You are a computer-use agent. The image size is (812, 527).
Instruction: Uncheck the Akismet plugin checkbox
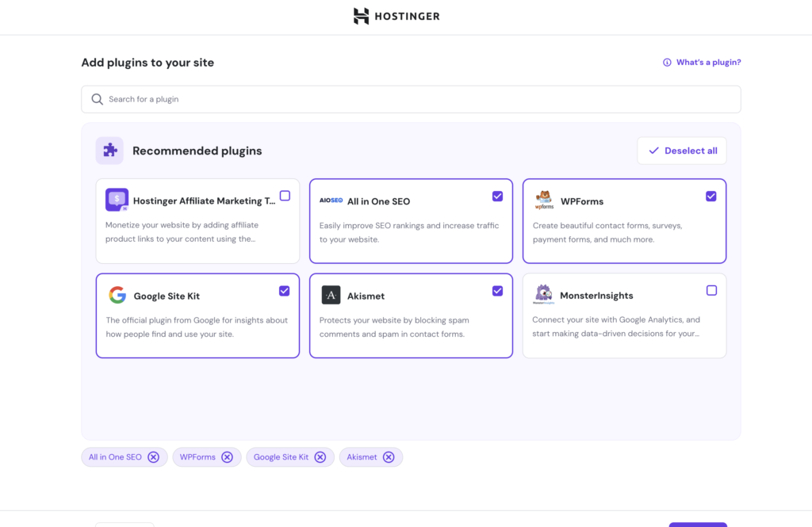point(497,291)
